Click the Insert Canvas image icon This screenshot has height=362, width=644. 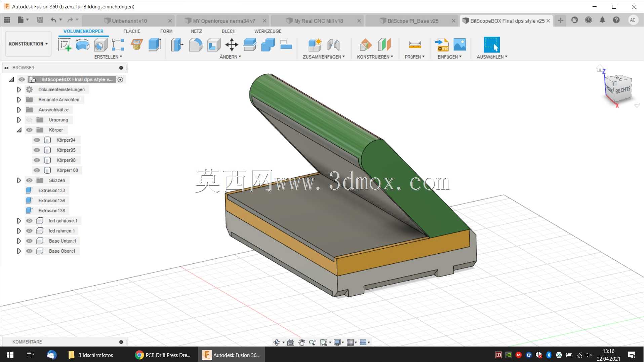[459, 44]
